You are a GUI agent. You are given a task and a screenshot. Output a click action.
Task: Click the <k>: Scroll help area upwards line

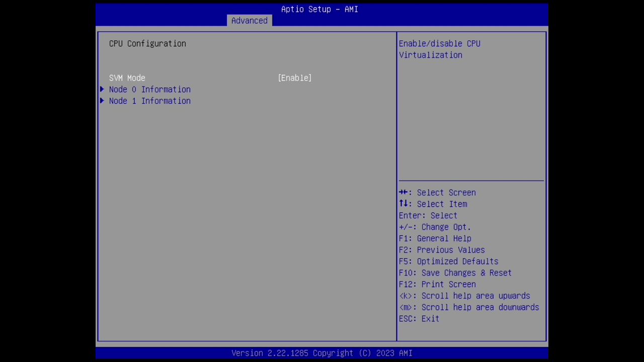[464, 296]
